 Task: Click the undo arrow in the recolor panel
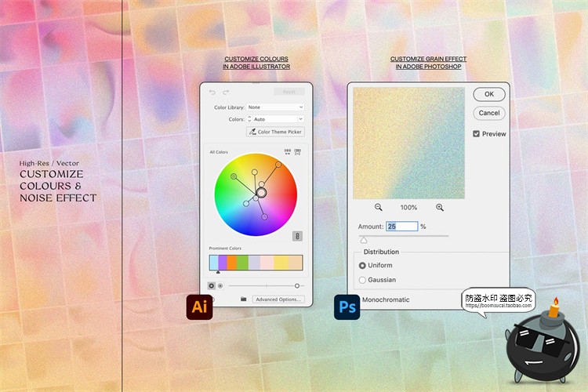[212, 93]
